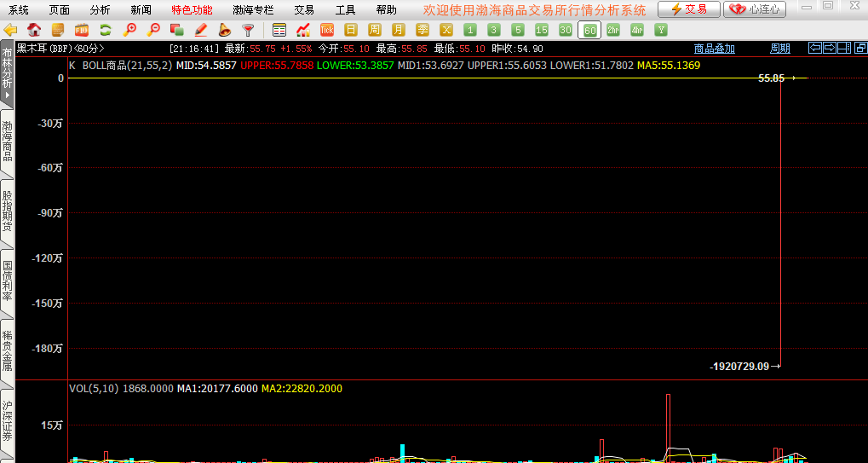Select the 2hr period button
868x463 pixels.
[613, 30]
